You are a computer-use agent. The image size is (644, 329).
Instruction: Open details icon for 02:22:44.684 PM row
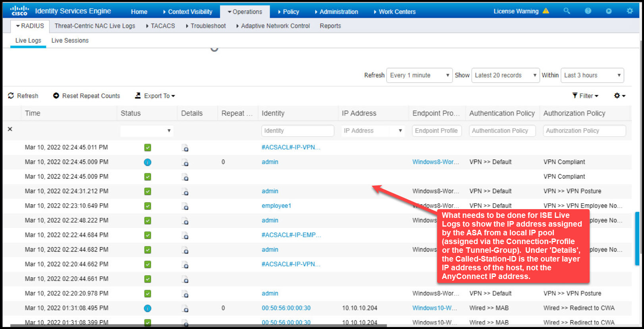coord(185,236)
